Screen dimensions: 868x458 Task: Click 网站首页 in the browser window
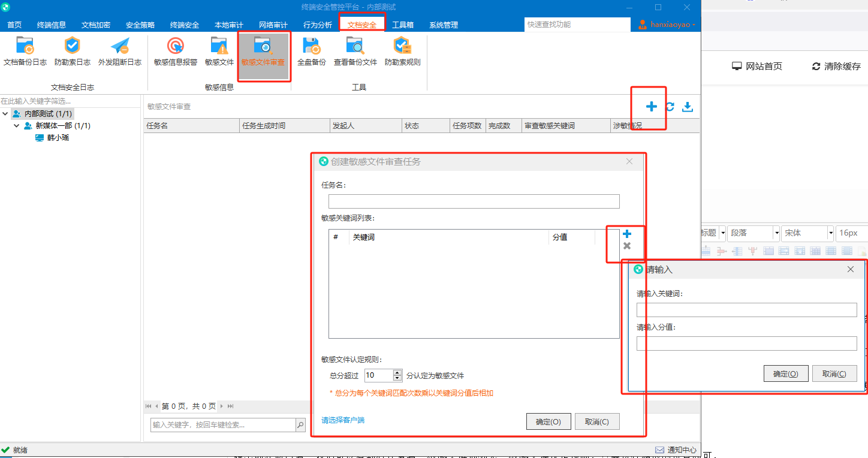click(x=757, y=66)
